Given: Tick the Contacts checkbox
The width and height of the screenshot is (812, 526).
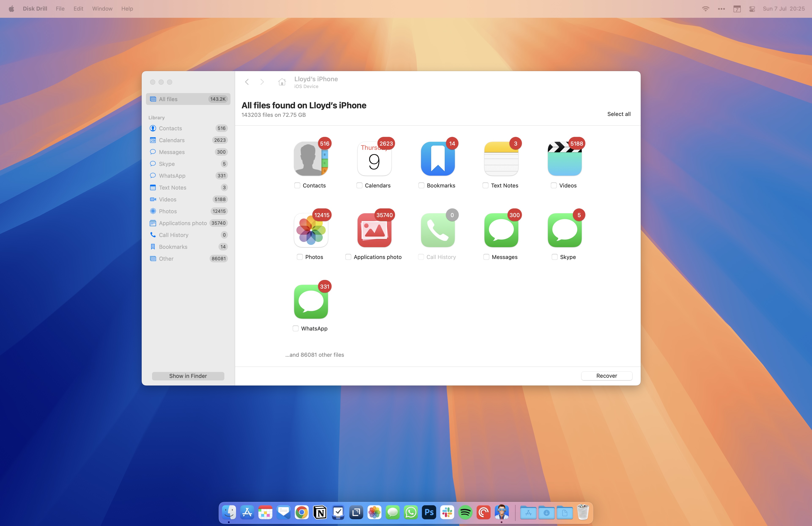Looking at the screenshot, I should pos(297,185).
